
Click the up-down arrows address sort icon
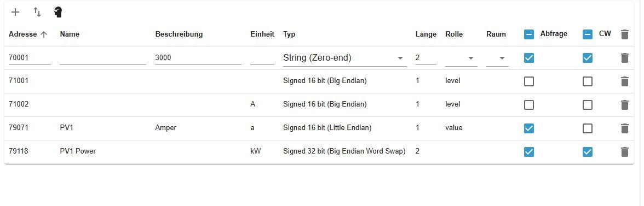[37, 12]
